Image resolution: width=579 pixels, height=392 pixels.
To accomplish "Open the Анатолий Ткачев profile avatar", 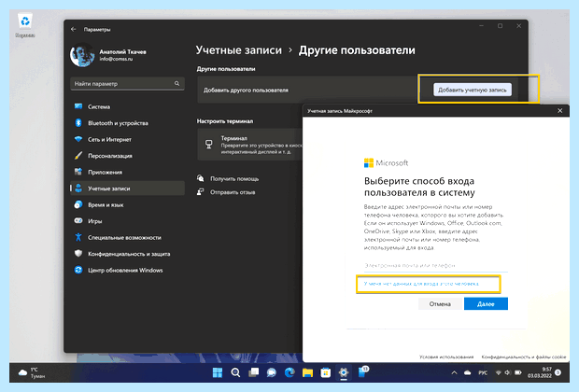I will pos(82,55).
